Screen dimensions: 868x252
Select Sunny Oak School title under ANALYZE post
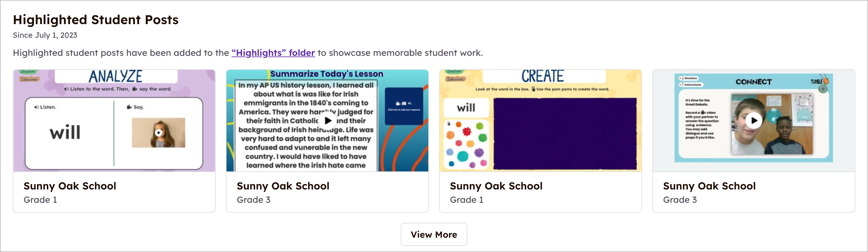point(70,186)
